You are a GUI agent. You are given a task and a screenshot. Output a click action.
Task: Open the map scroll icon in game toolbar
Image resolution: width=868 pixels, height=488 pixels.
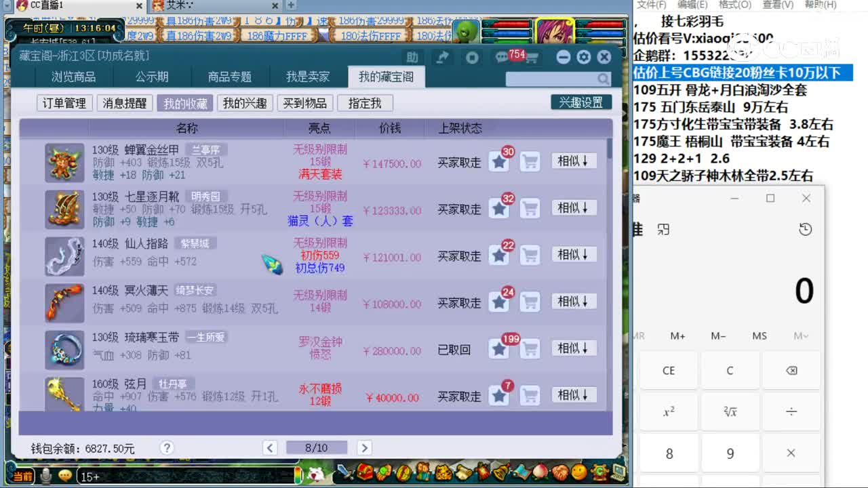[x=464, y=474]
